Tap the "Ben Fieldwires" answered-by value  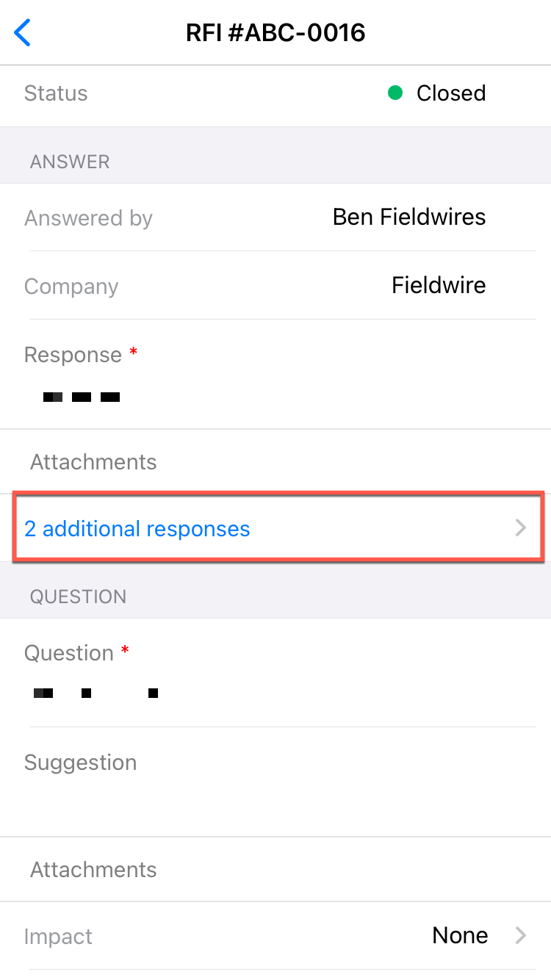pyautogui.click(x=408, y=217)
